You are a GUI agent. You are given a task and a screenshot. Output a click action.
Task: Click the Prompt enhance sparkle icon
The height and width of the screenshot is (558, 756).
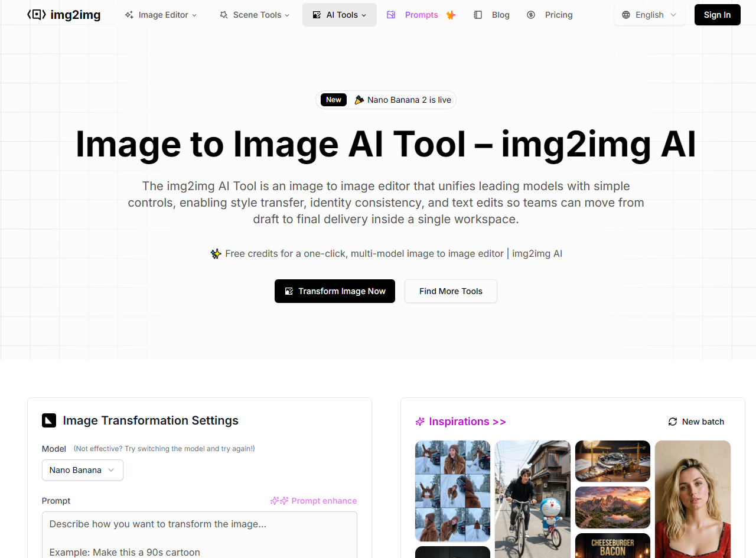point(279,501)
